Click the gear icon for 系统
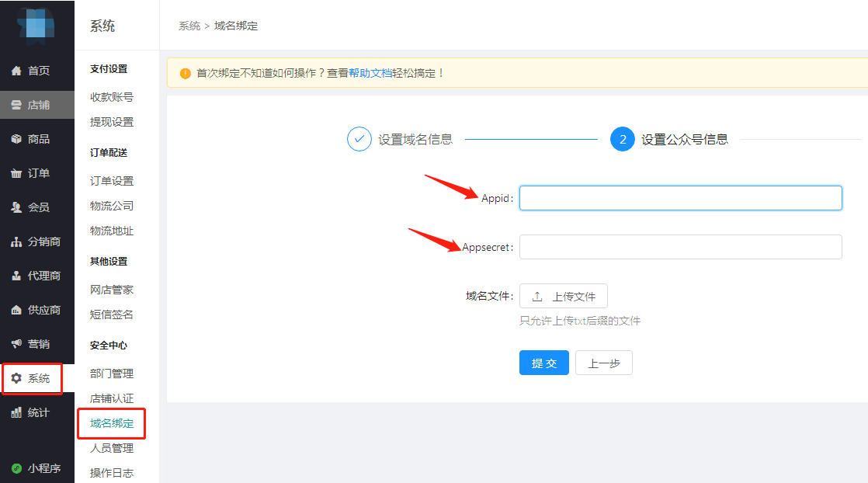 (x=16, y=378)
